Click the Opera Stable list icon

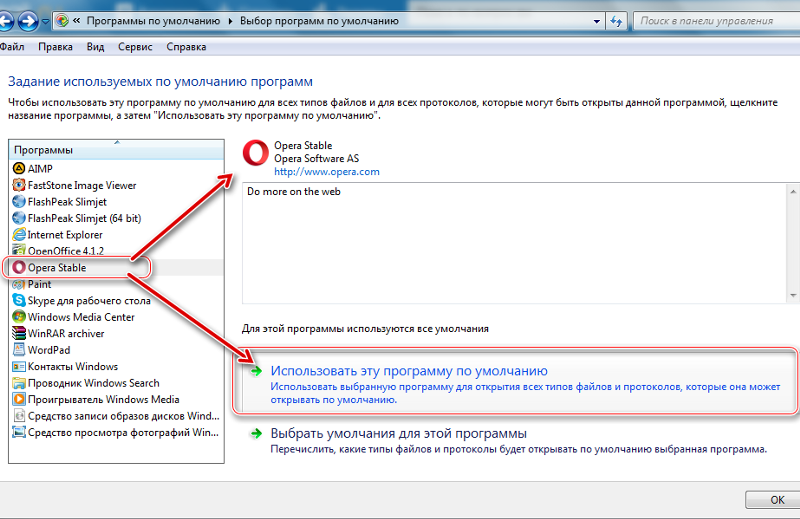tap(19, 268)
